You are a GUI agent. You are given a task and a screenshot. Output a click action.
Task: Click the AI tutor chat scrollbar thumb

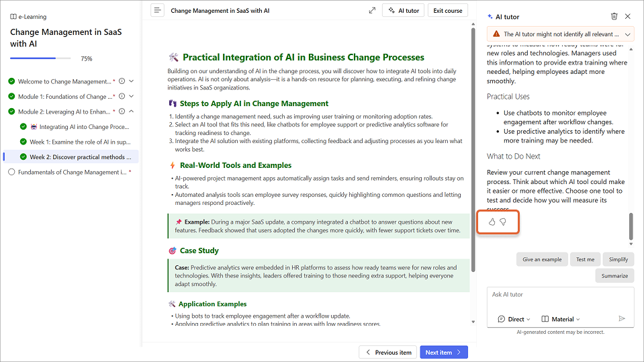click(631, 226)
